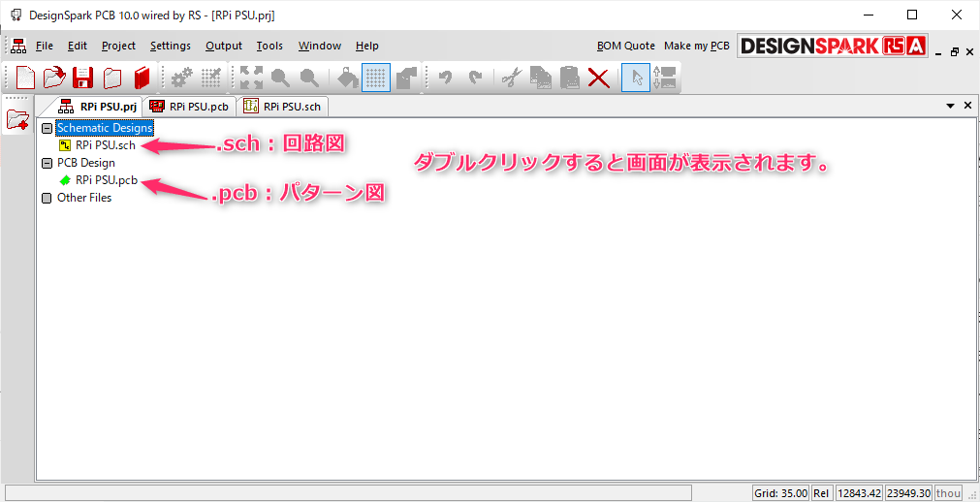Viewport: 980px width, 502px height.
Task: Collapse the PCB Design tree node
Action: (x=47, y=163)
